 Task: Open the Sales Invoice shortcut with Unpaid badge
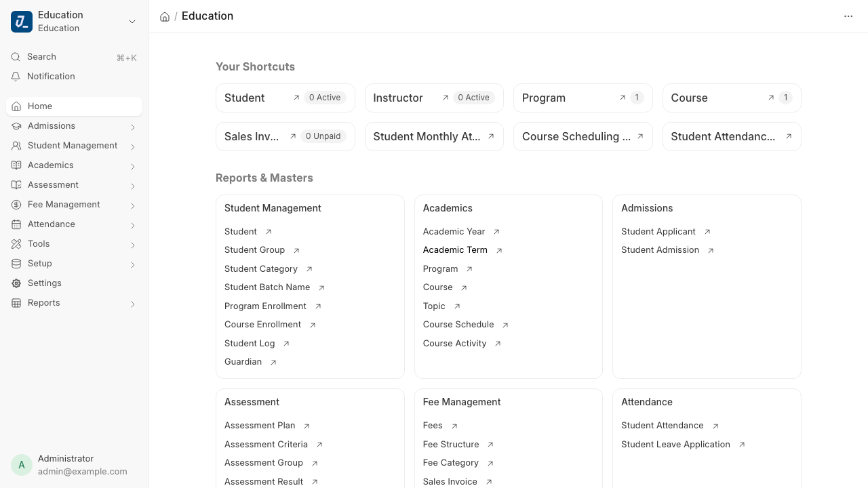pyautogui.click(x=285, y=136)
